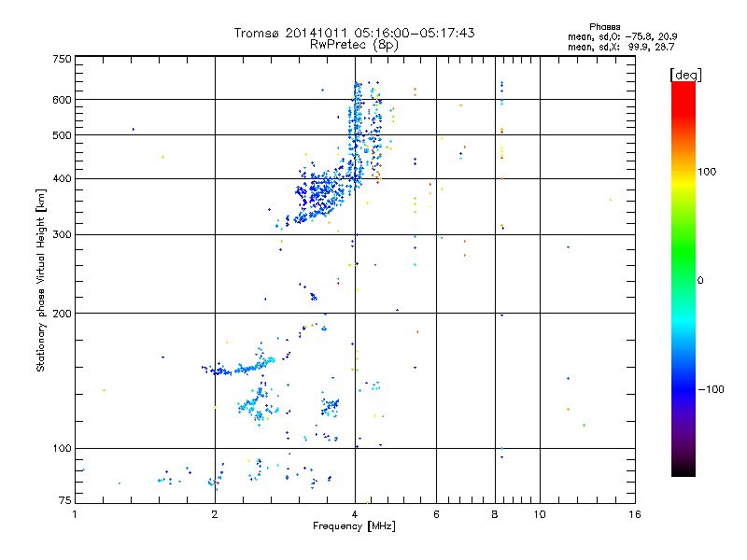
Task: Click the y-axis tick label '200'
Action: [62, 314]
